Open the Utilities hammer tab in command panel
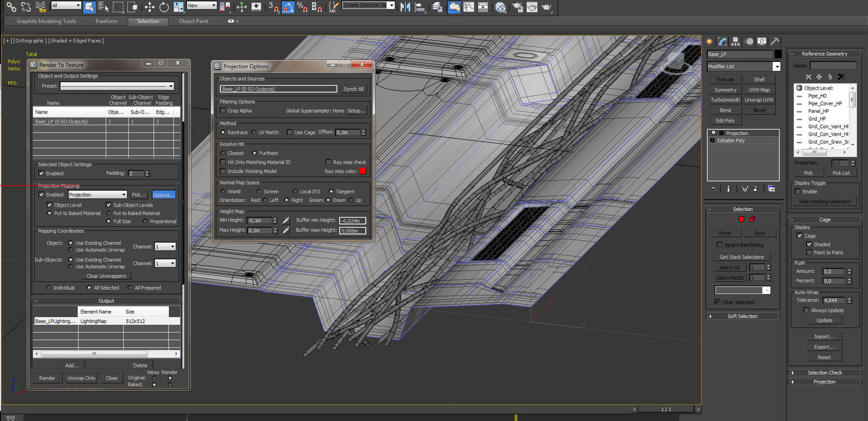This screenshot has height=421, width=868. pos(775,41)
